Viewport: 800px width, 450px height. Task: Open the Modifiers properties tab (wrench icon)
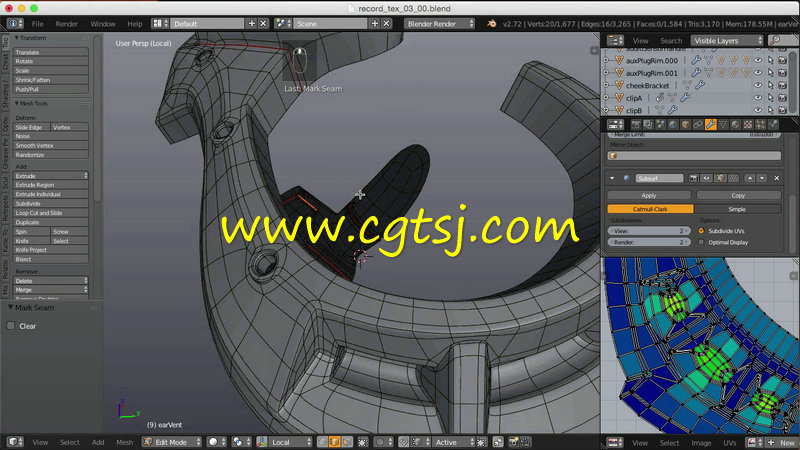tap(710, 124)
